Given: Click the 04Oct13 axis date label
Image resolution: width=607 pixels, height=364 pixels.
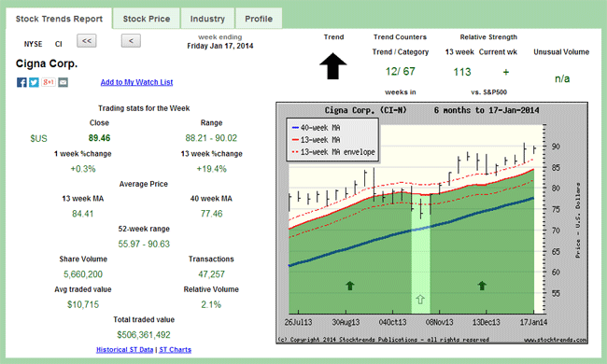Looking at the screenshot, I should pos(392,322).
